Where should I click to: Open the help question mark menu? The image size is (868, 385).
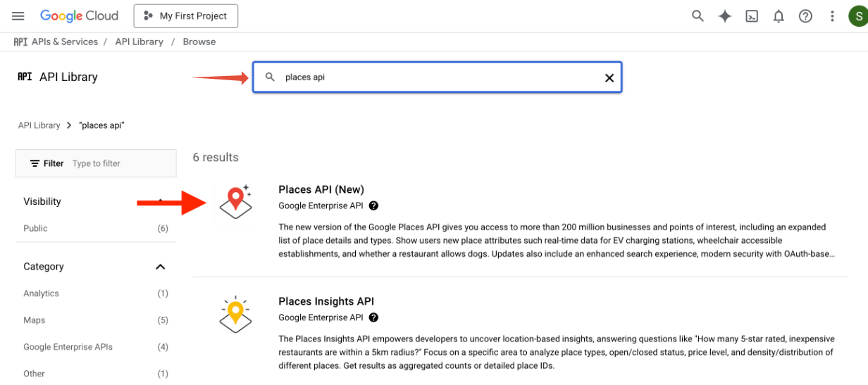click(x=805, y=15)
